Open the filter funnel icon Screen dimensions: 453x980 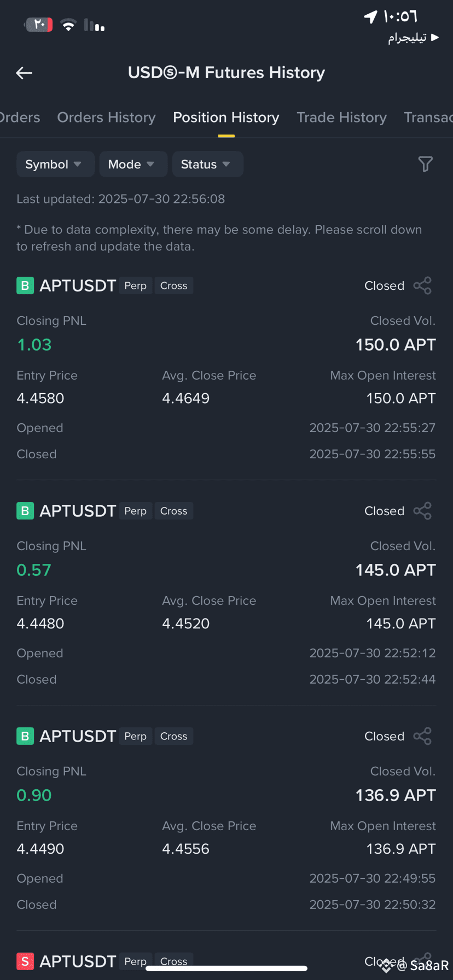pyautogui.click(x=425, y=164)
